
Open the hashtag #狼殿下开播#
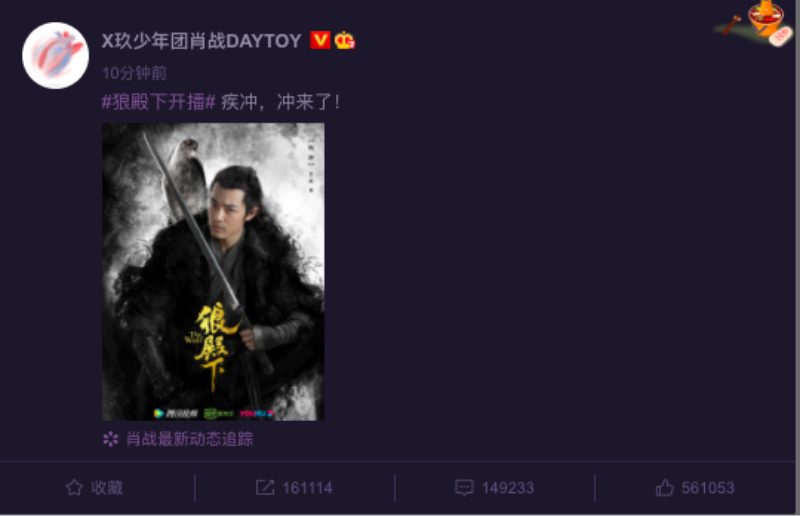159,102
